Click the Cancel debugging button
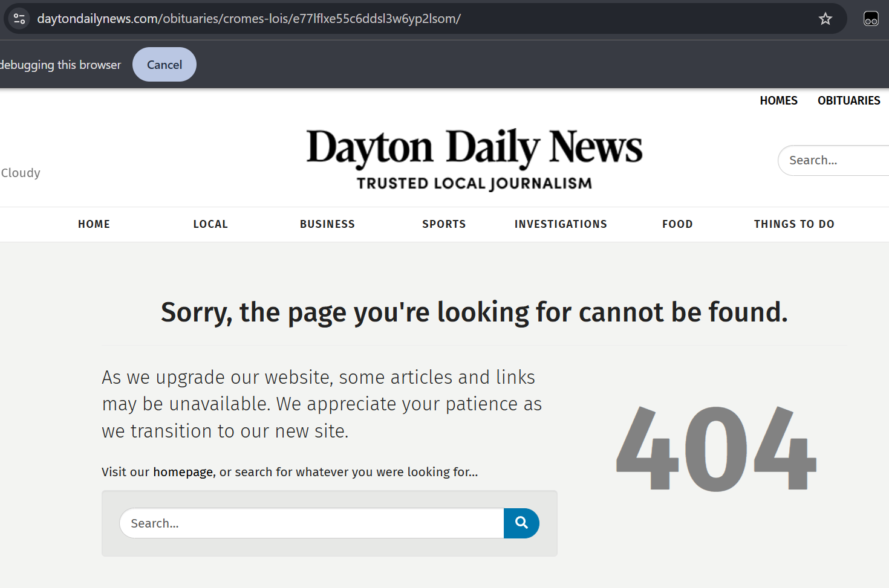This screenshot has width=889, height=588. coord(164,64)
